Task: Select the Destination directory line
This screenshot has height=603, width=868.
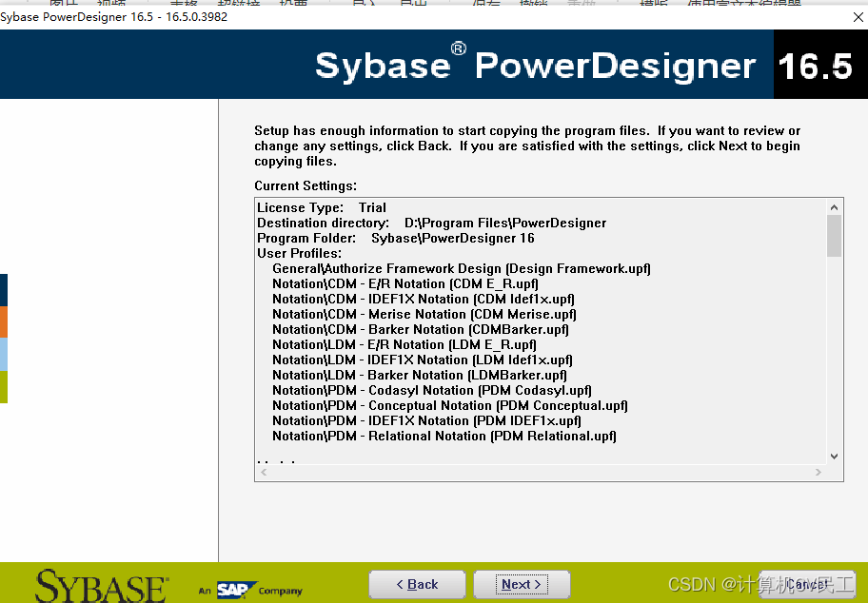Action: 432,223
